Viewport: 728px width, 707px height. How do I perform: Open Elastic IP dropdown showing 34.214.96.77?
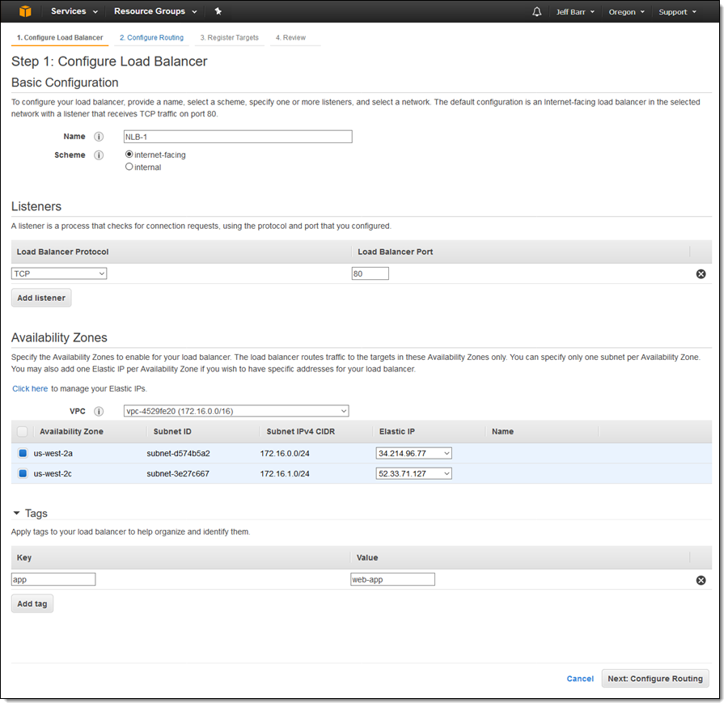pyautogui.click(x=413, y=453)
